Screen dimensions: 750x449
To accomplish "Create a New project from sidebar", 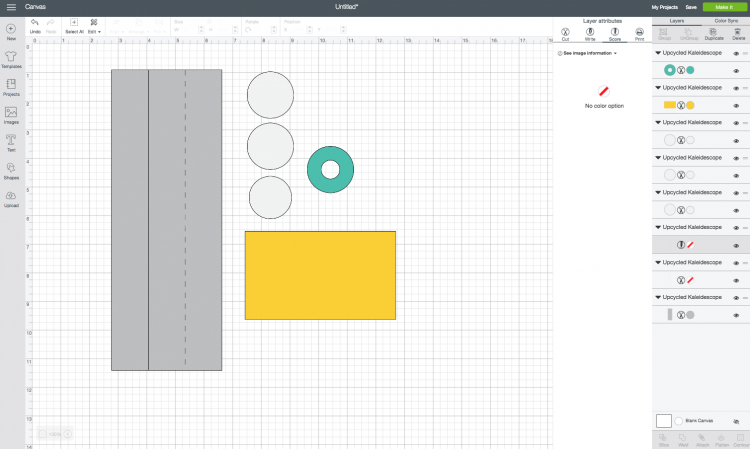I will coord(11,32).
